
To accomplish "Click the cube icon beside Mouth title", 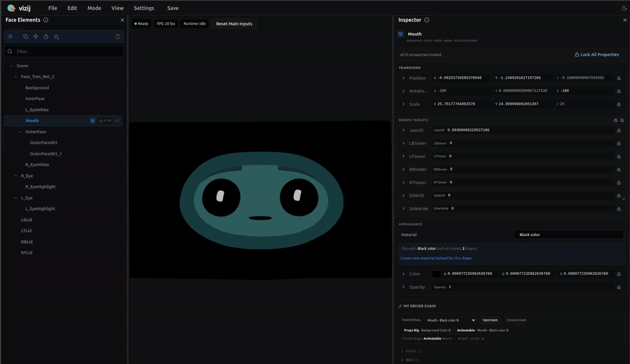I will (400, 34).
